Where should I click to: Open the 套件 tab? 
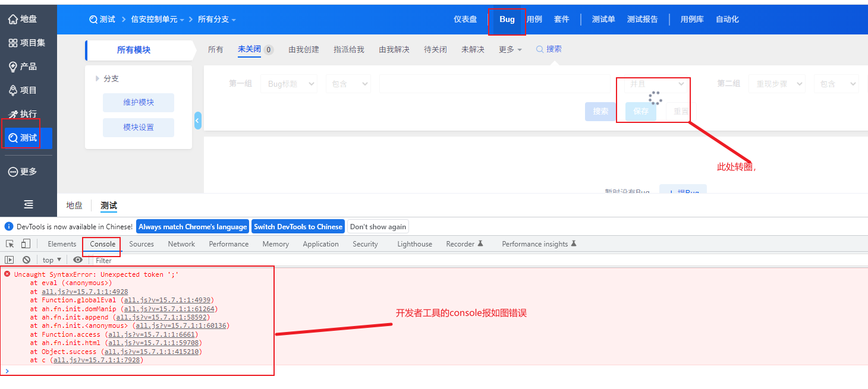point(562,19)
